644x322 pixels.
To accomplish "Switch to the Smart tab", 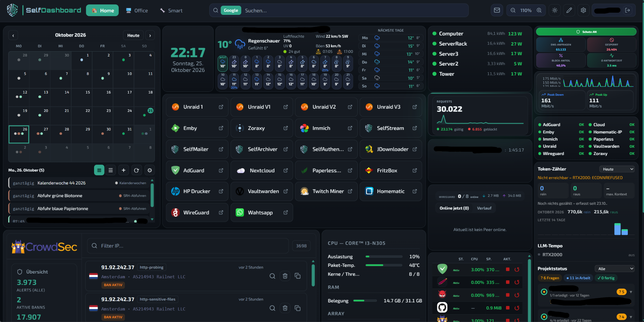I will tap(171, 10).
